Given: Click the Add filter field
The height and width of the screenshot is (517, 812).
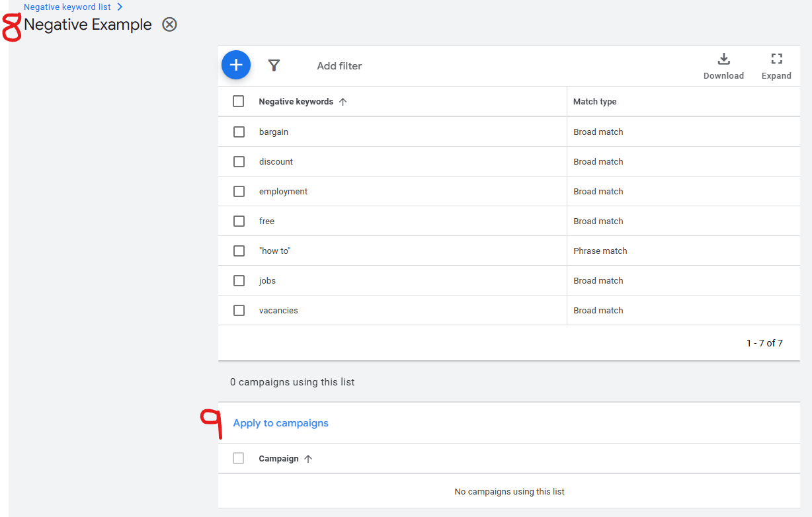Looking at the screenshot, I should (339, 65).
